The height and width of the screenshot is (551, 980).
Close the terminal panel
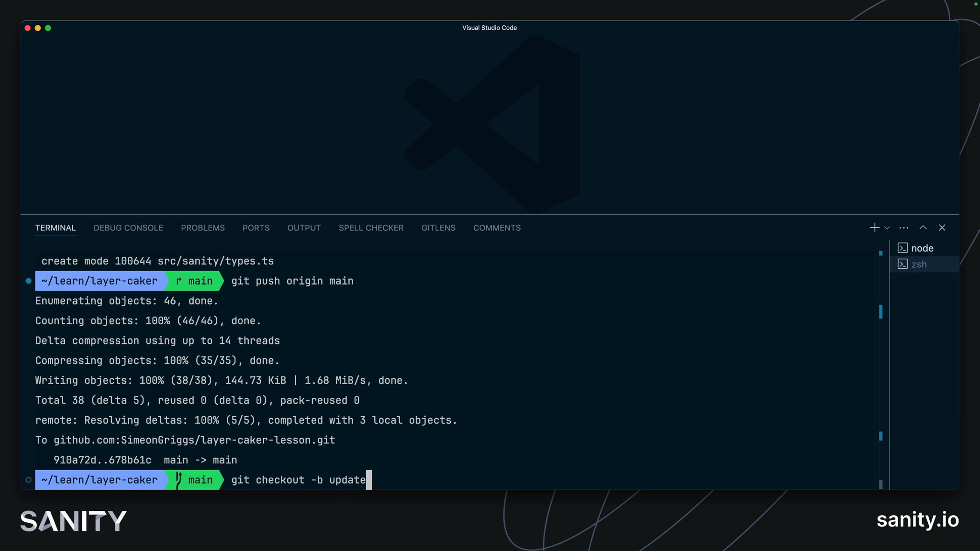[x=942, y=228]
